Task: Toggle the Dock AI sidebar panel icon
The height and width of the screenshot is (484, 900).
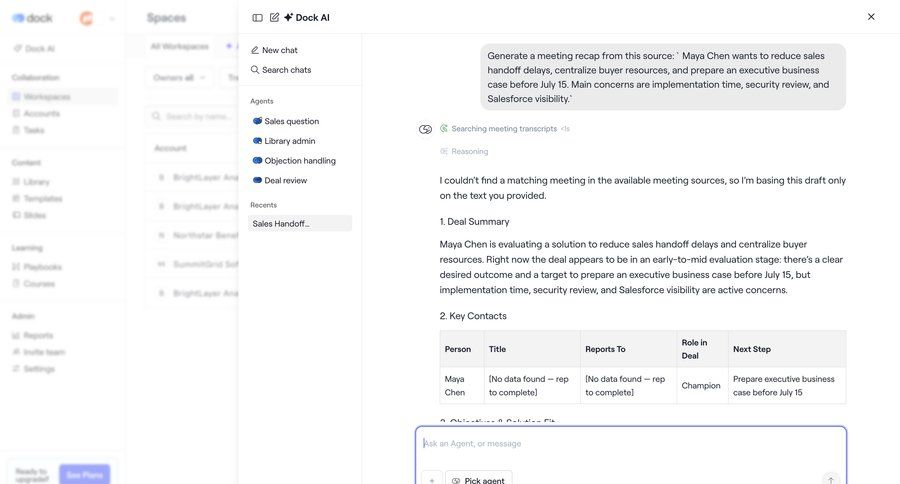Action: [x=257, y=18]
